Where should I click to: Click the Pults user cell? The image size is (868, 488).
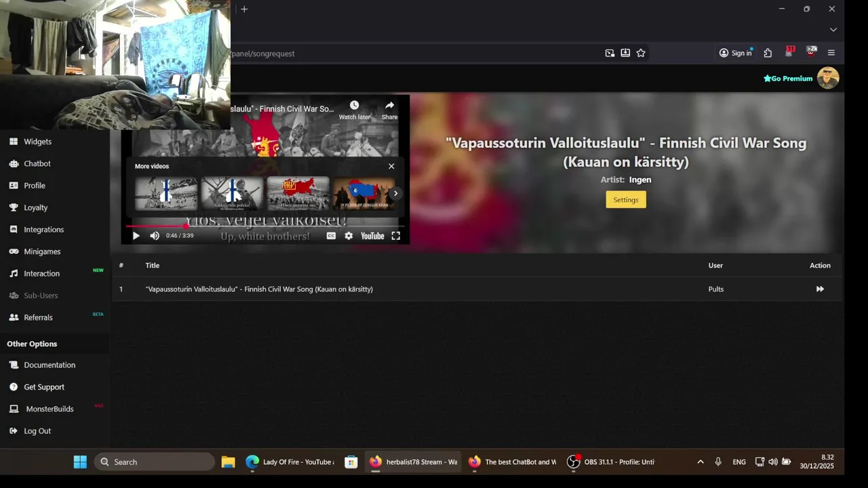pos(715,289)
